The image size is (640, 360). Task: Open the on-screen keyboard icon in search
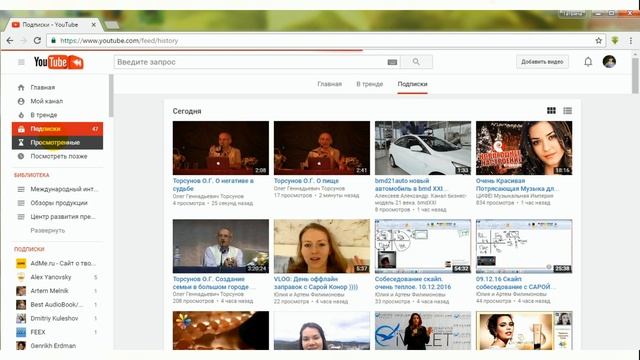click(x=392, y=62)
